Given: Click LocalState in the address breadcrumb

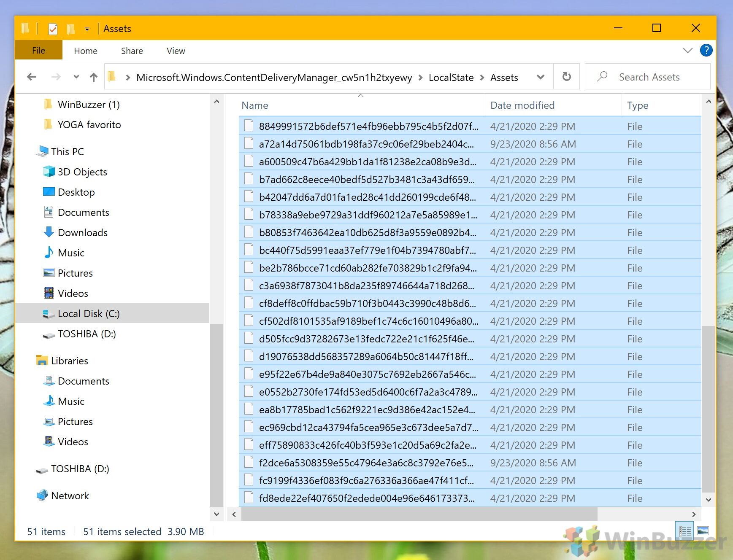Looking at the screenshot, I should point(451,77).
